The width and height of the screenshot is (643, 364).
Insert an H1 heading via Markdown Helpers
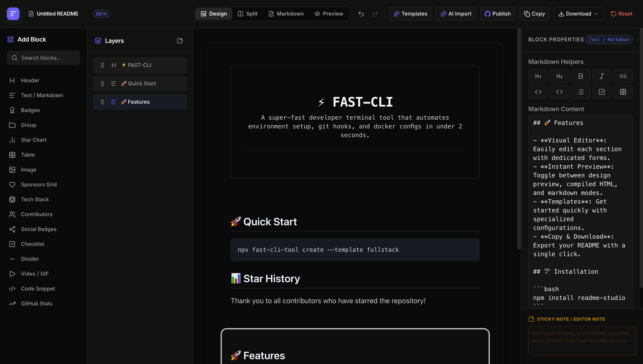click(538, 76)
